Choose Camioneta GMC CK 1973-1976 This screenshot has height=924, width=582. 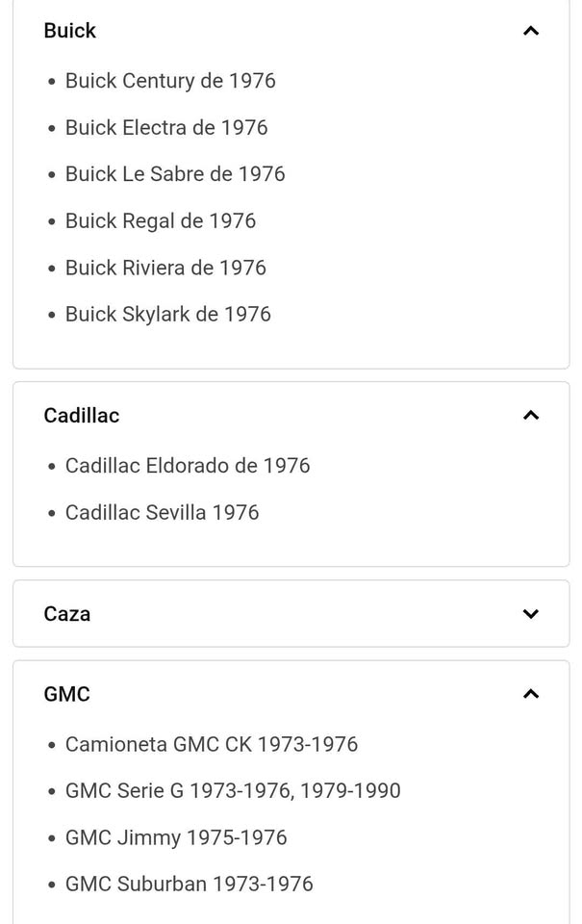coord(212,744)
